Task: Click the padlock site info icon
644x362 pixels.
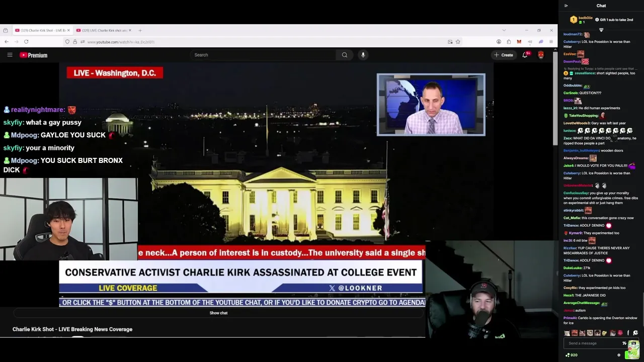Action: (x=75, y=42)
